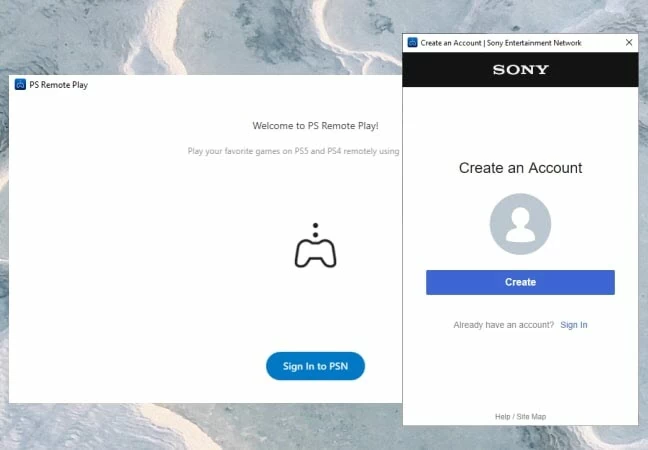Open the Help link in footer
648x450 pixels.
(504, 416)
